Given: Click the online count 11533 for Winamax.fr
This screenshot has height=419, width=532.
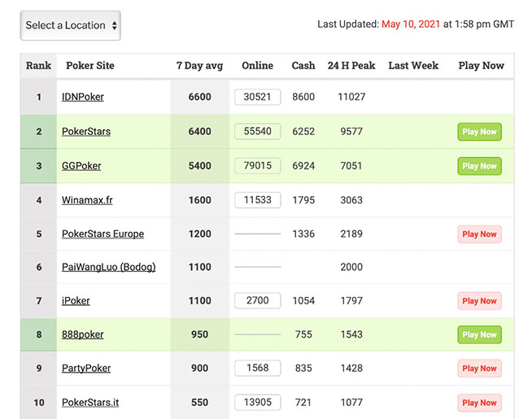Looking at the screenshot, I should click(258, 200).
